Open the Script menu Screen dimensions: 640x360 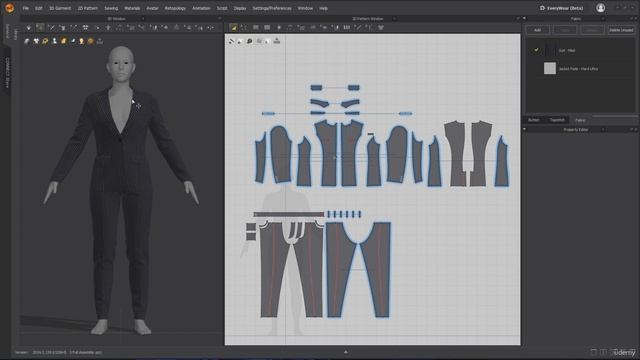pyautogui.click(x=222, y=8)
